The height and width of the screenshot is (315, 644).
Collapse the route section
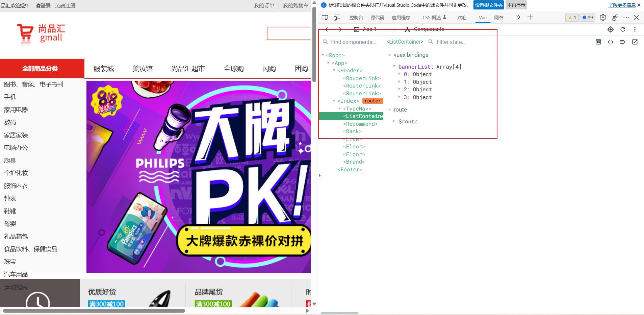pyautogui.click(x=390, y=110)
